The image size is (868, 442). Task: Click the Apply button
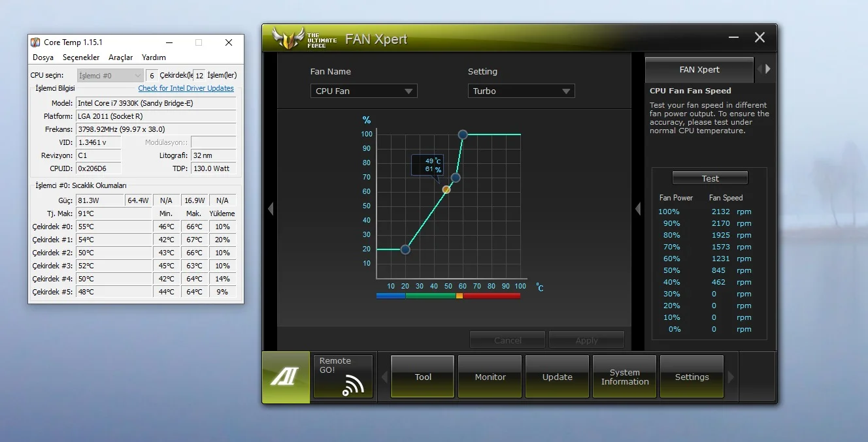click(586, 340)
